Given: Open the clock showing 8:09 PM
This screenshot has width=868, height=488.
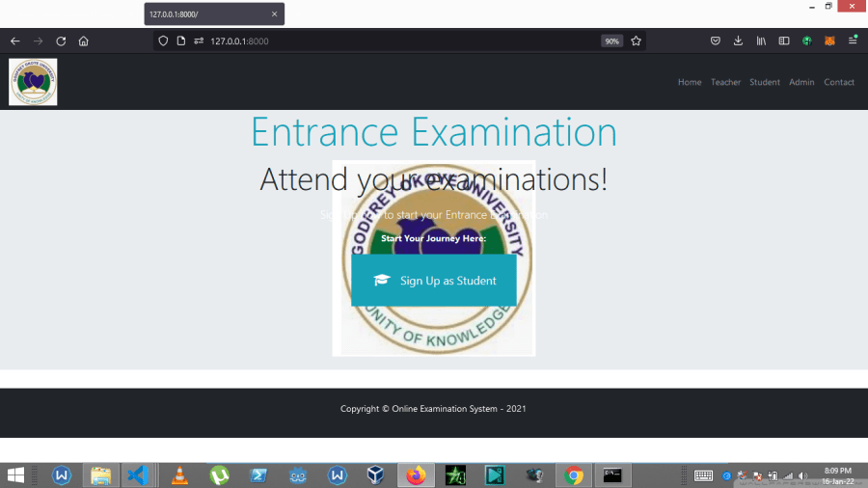Looking at the screenshot, I should (x=837, y=475).
